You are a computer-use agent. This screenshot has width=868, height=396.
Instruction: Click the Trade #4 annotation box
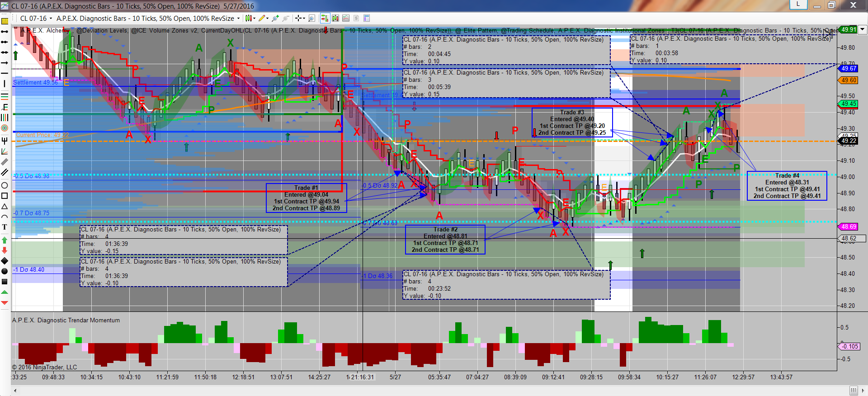[x=787, y=186]
